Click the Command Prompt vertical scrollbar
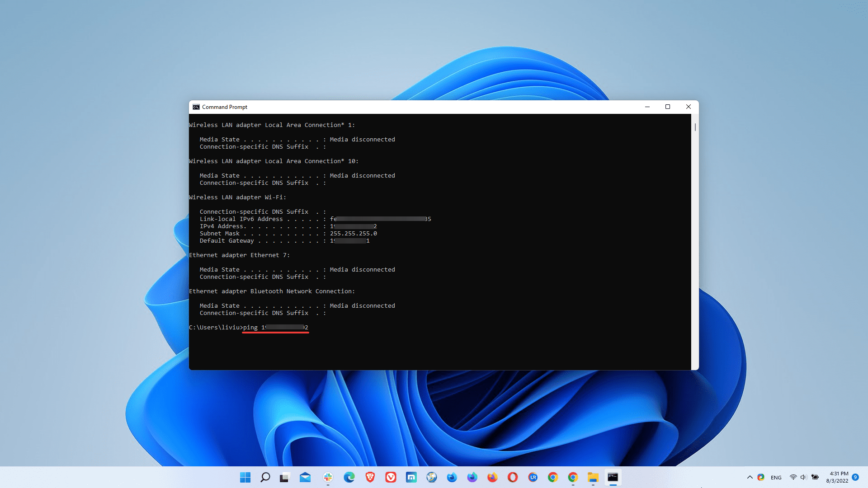Image resolution: width=868 pixels, height=488 pixels. [x=695, y=127]
